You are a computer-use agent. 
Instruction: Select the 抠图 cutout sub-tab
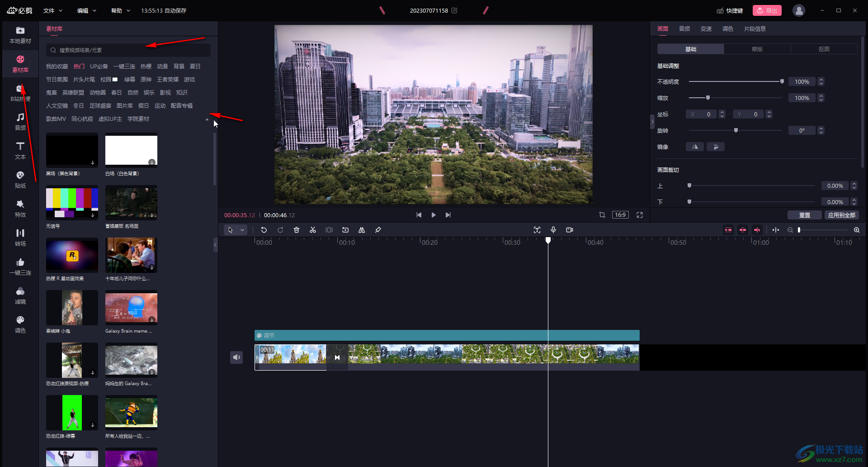[824, 49]
